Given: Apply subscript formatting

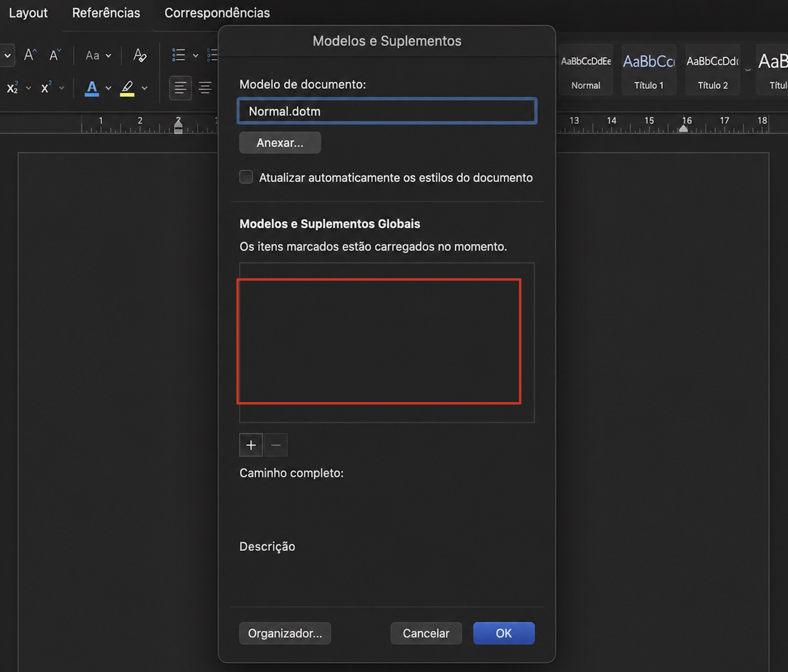Looking at the screenshot, I should coord(12,88).
